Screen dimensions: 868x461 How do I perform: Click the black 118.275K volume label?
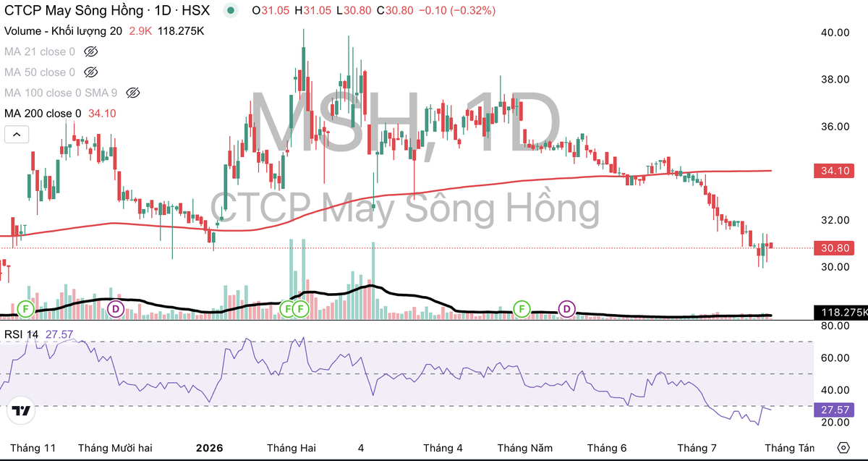pos(841,313)
